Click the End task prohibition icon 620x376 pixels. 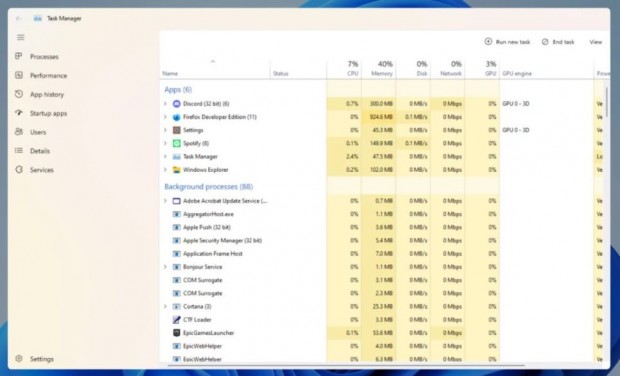(x=545, y=42)
